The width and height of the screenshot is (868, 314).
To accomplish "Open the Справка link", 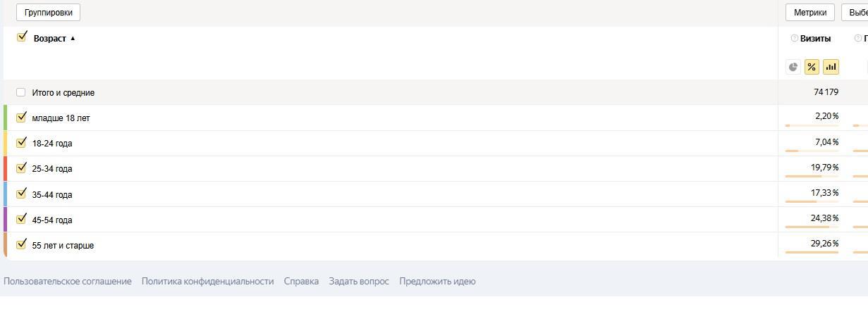I will pyautogui.click(x=301, y=281).
